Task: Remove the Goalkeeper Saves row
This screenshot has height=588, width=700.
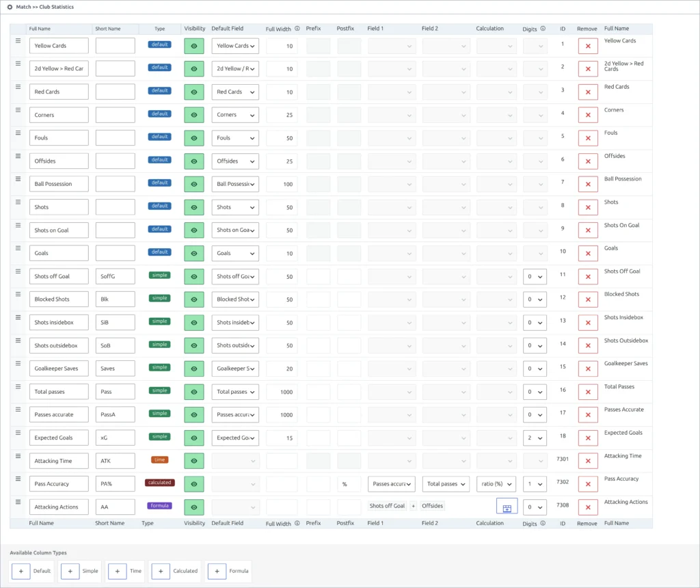Action: click(587, 369)
